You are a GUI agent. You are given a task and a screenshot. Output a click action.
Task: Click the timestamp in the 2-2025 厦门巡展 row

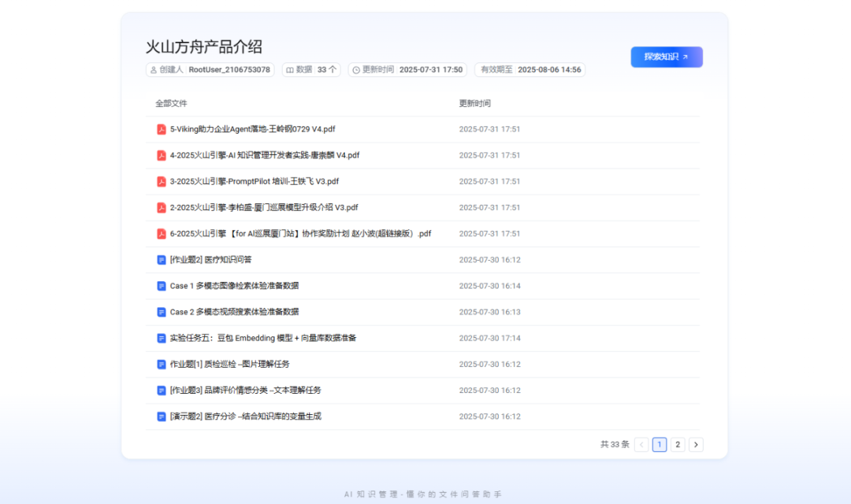[x=489, y=207]
